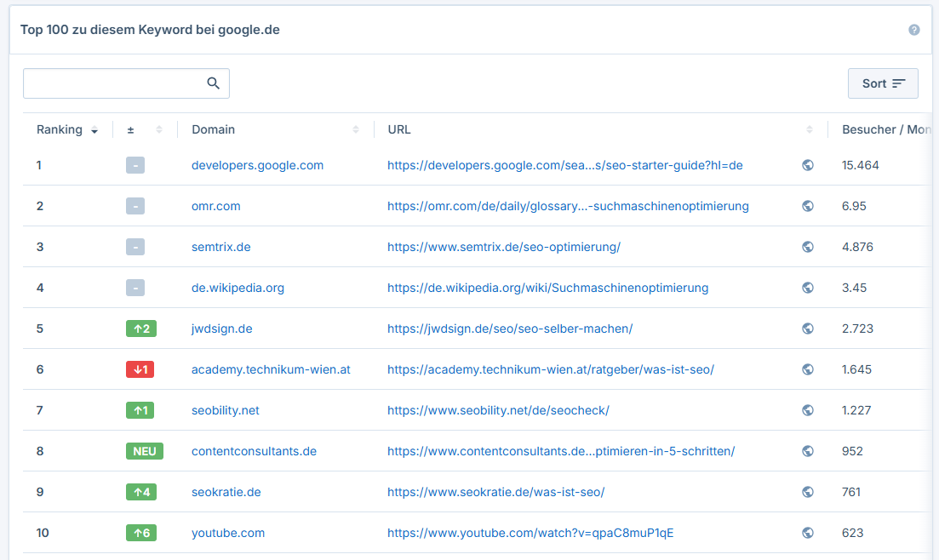Screen dimensions: 939x560
Task: Click the seokratie.de domain link
Action: point(226,492)
